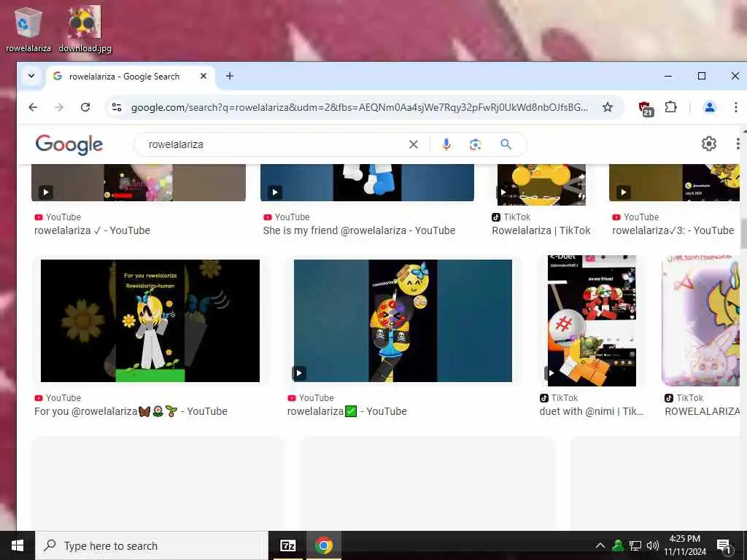This screenshot has height=560, width=747.
Task: Play icon on 'rowelalariza✅' video thumbnail
Action: coord(298,373)
